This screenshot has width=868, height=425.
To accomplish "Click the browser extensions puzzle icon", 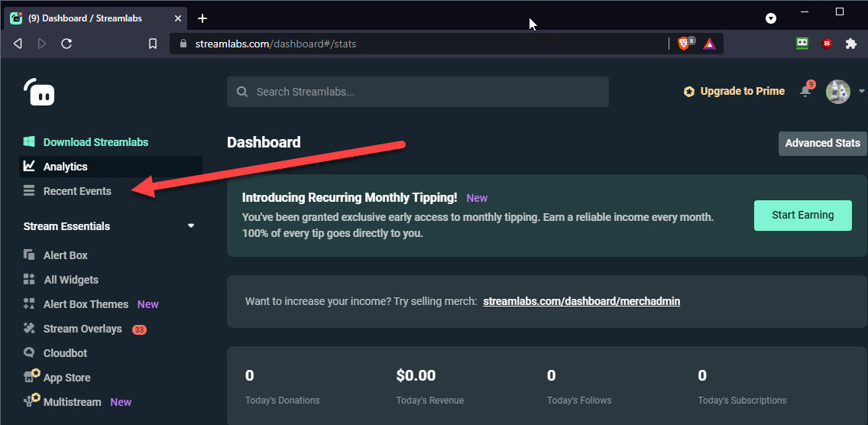I will (x=850, y=44).
